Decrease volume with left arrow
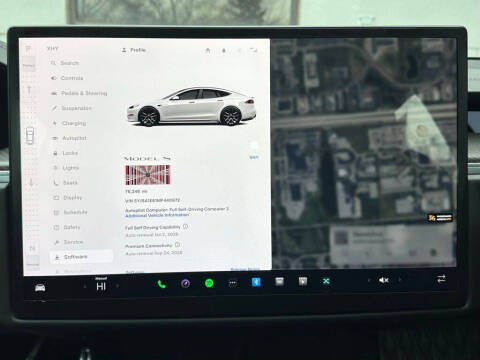Screen dimensions: 480x360 pos(369,281)
